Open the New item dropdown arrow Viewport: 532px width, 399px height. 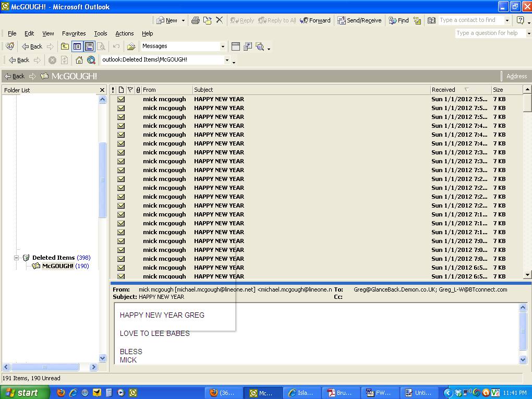183,20
